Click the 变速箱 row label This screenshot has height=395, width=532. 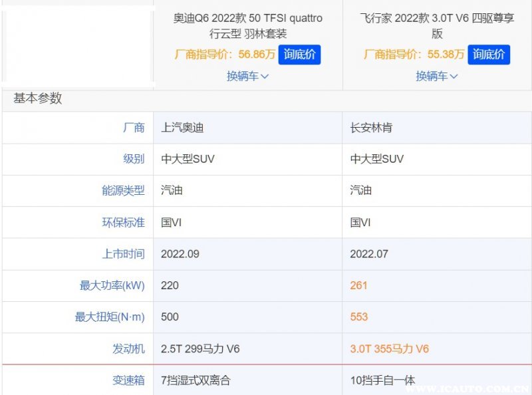(x=128, y=381)
